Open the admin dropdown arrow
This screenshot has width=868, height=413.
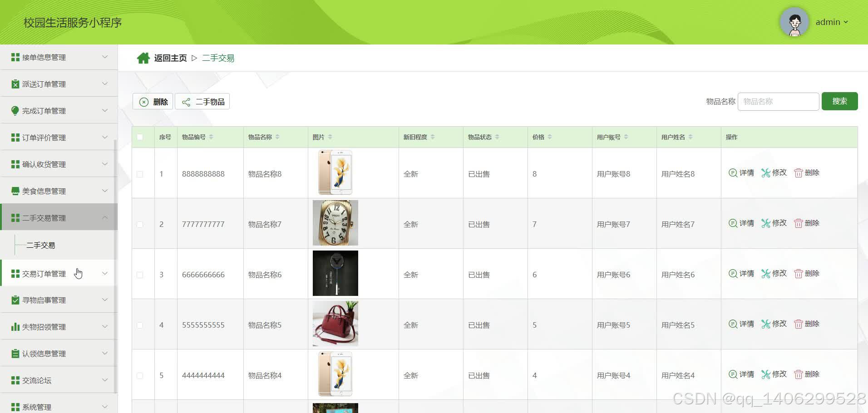846,22
